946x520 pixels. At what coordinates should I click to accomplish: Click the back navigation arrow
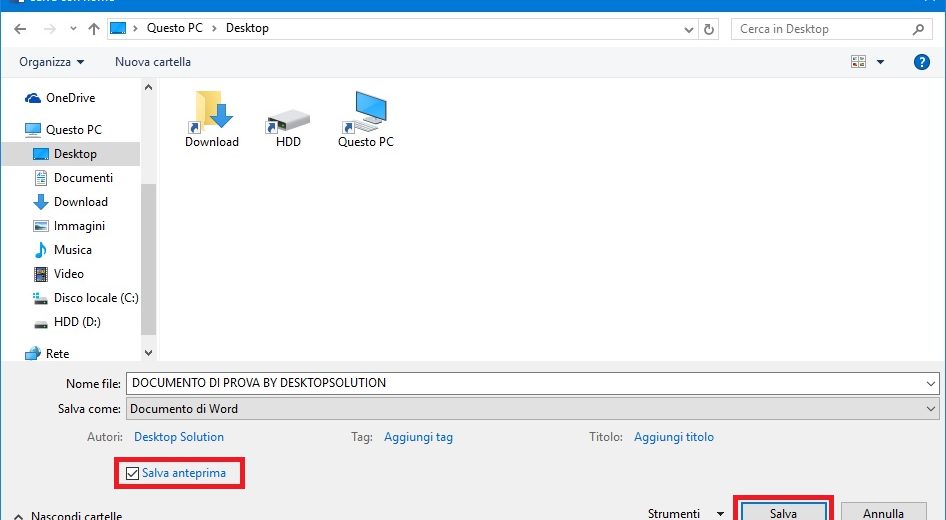(20, 29)
